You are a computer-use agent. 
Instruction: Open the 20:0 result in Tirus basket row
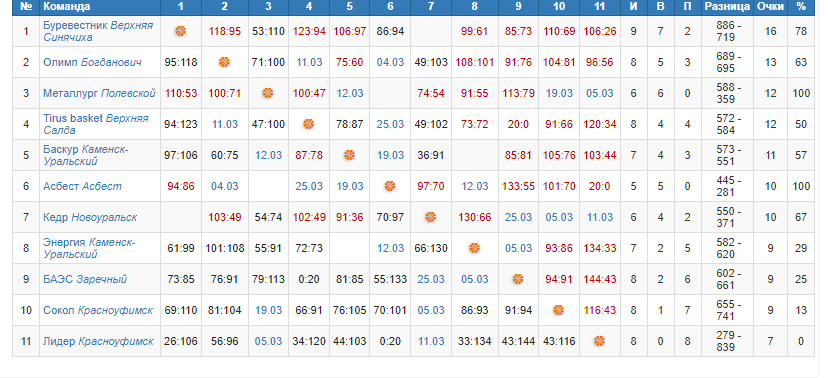pyautogui.click(x=518, y=125)
